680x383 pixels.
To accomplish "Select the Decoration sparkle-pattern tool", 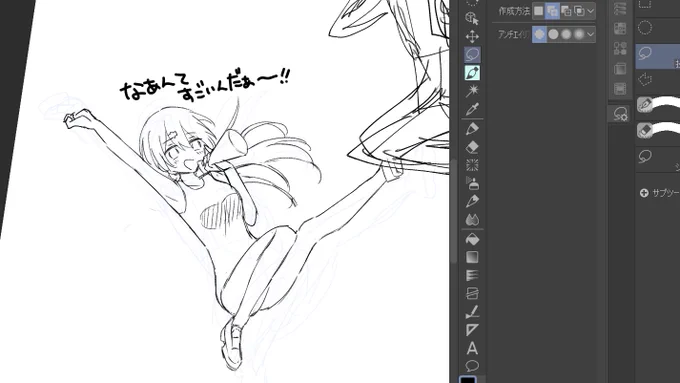I will (x=472, y=165).
